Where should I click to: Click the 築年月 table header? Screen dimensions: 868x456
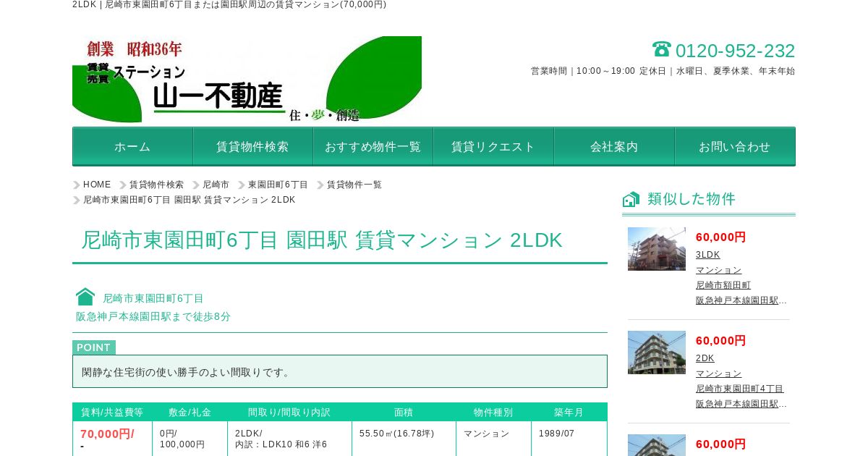click(x=569, y=412)
